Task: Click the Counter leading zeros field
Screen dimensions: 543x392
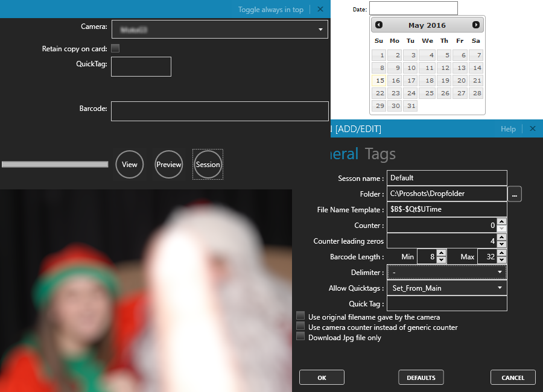Action: click(442, 241)
